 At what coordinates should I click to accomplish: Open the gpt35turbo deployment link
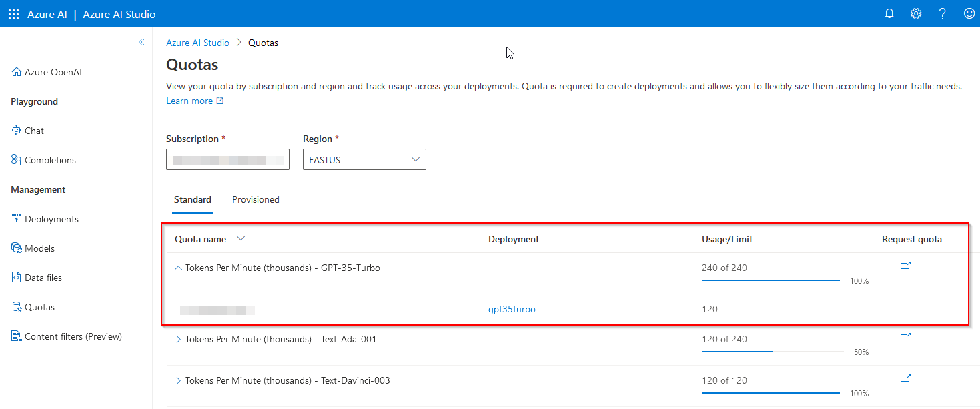(512, 309)
